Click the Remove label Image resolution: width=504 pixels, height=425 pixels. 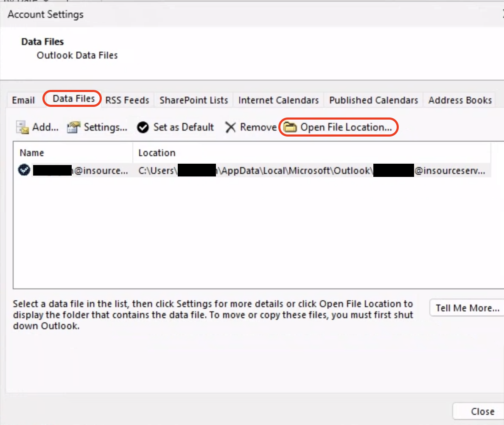tap(258, 127)
